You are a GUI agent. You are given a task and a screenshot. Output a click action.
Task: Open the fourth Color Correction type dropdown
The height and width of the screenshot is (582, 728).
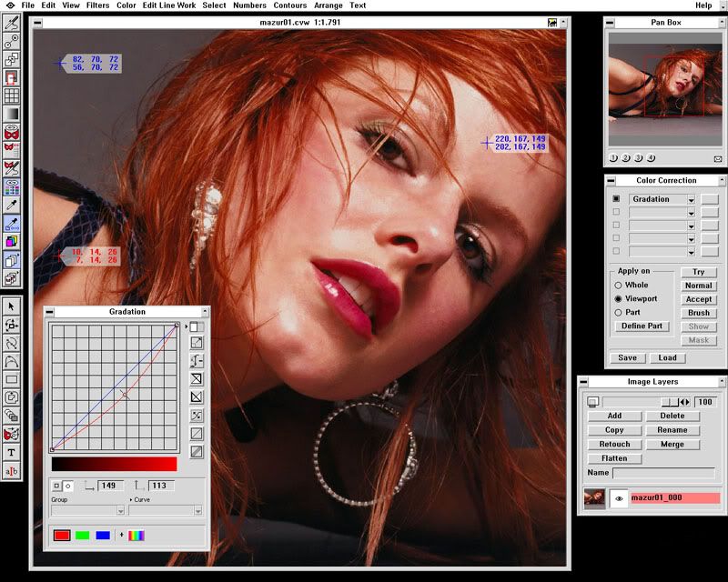click(692, 238)
